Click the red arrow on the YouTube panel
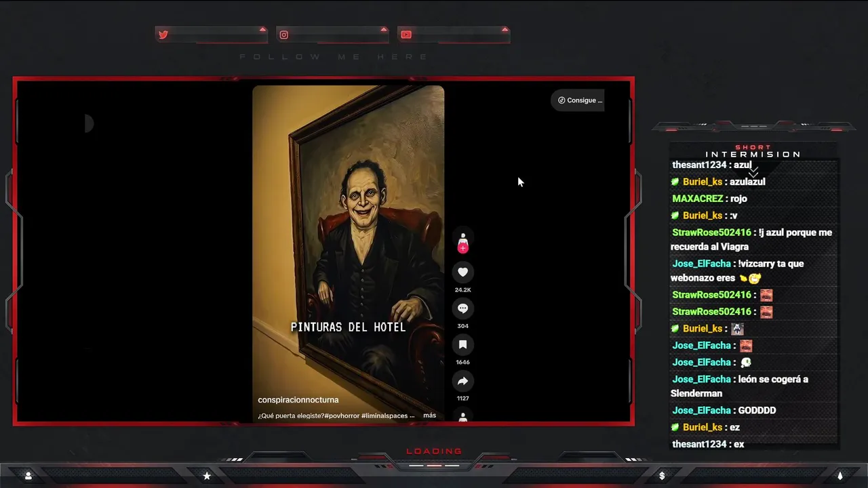Viewport: 868px width, 488px height. pyautogui.click(x=505, y=29)
